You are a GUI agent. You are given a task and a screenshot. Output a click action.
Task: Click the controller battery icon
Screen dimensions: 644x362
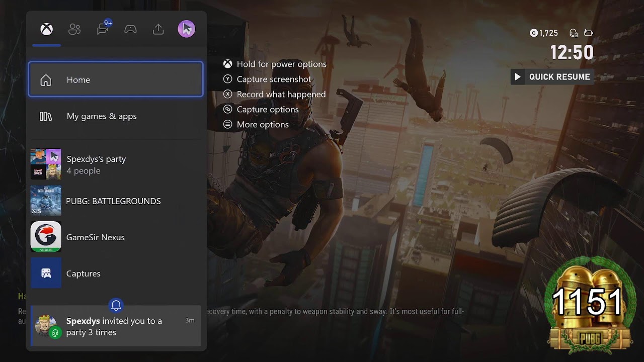pyautogui.click(x=589, y=33)
